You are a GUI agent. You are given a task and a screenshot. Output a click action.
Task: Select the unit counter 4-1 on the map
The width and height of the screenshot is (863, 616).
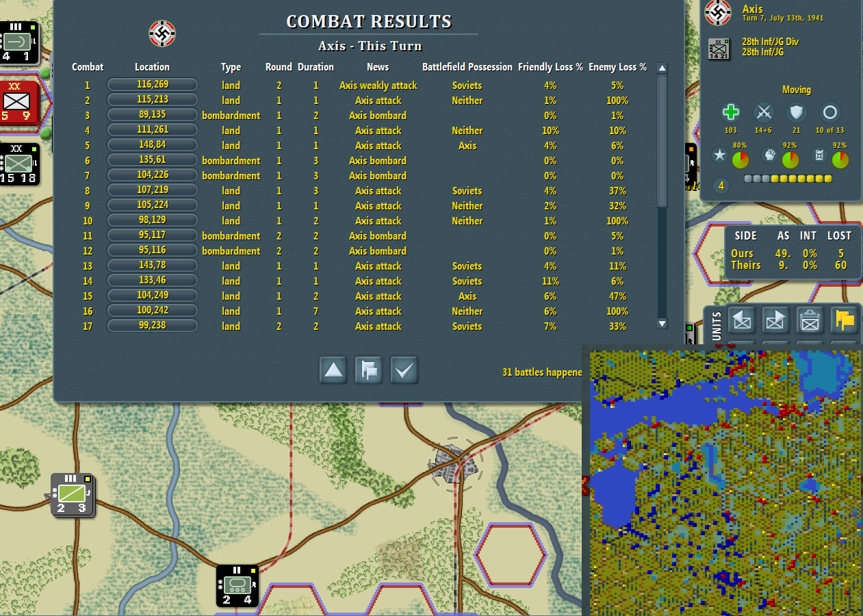point(18,43)
